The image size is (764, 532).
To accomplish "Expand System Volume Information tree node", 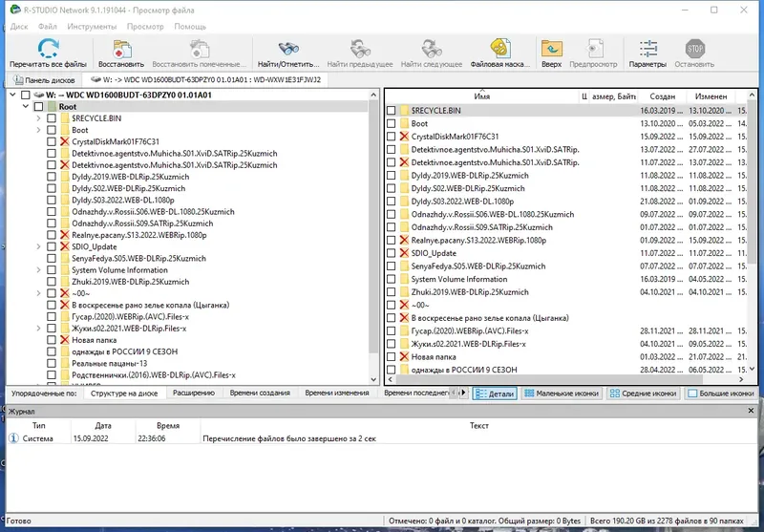I will pyautogui.click(x=38, y=270).
